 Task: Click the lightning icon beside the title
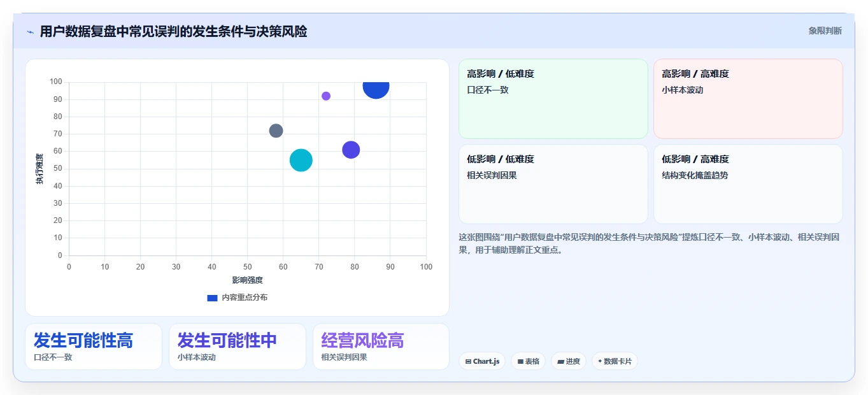[30, 32]
